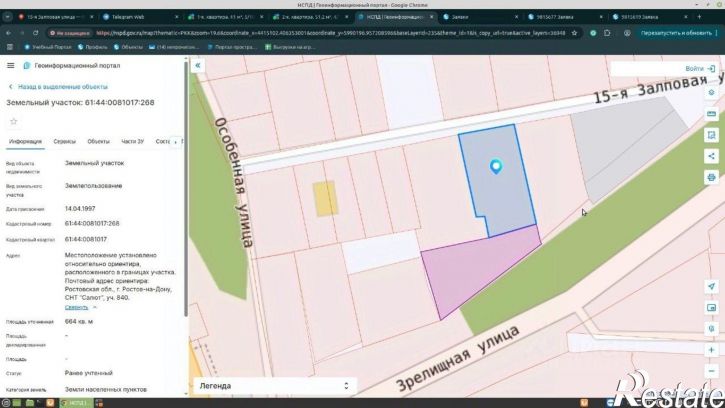
Task: Click the date 14.04.1997 value
Action: pyautogui.click(x=80, y=209)
